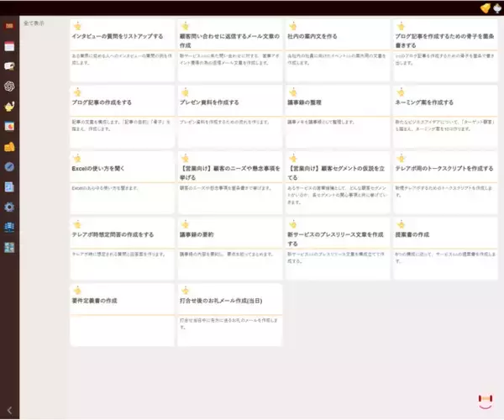Open the smiling chatbot widget bottom right
Viewport: 504px width, 420px height.
click(486, 402)
